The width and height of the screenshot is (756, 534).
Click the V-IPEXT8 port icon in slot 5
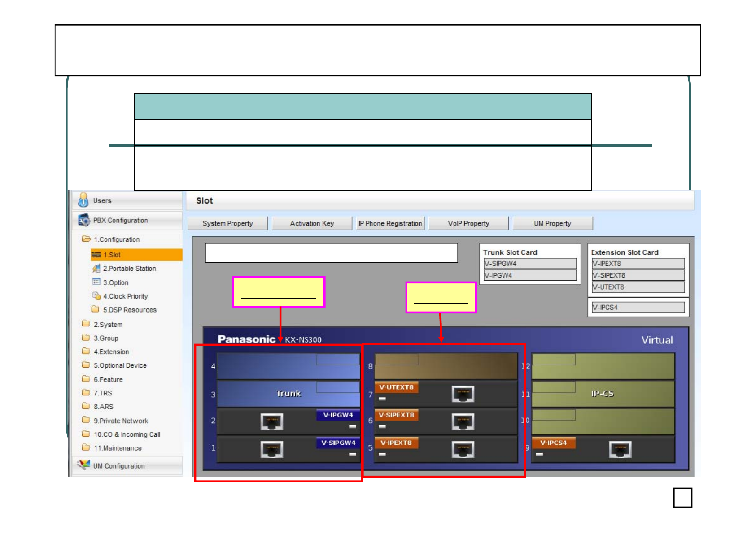click(463, 449)
